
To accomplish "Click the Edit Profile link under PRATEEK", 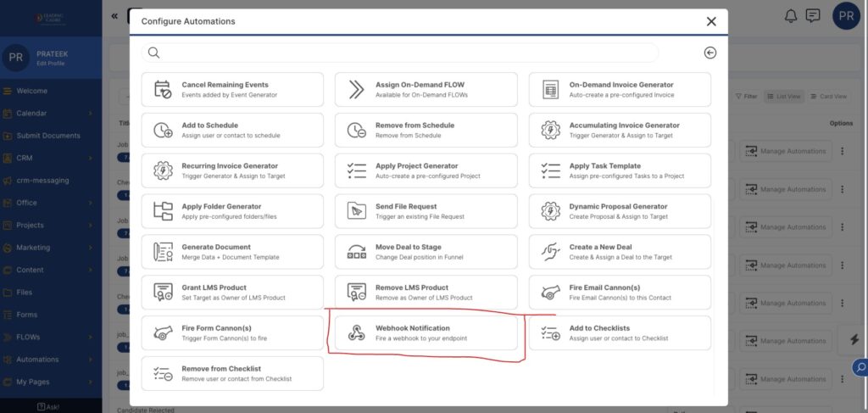I will click(x=50, y=64).
